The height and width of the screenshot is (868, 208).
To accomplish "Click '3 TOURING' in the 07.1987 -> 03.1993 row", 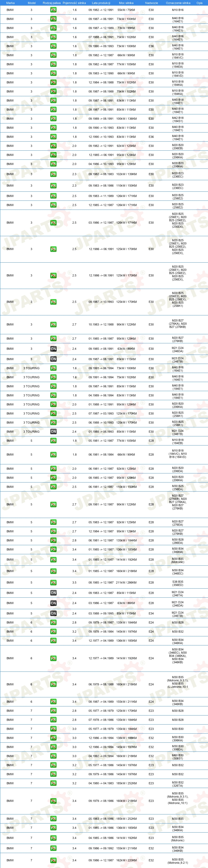I will point(32,414).
